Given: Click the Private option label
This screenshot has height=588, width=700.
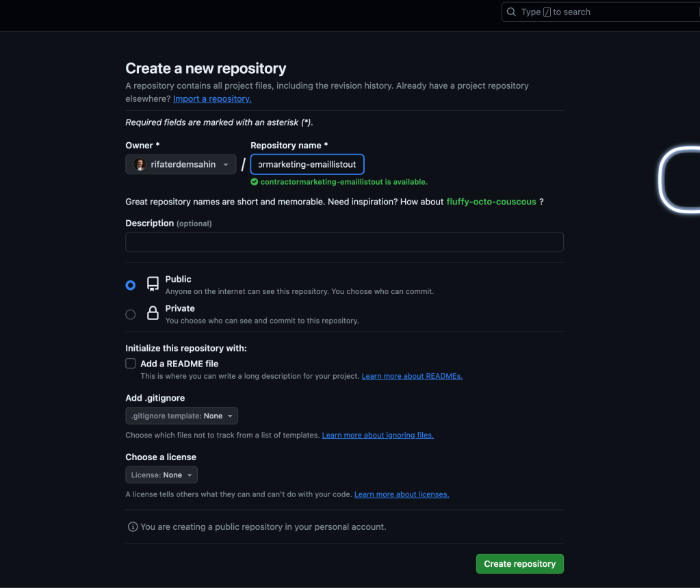Looking at the screenshot, I should coord(180,308).
